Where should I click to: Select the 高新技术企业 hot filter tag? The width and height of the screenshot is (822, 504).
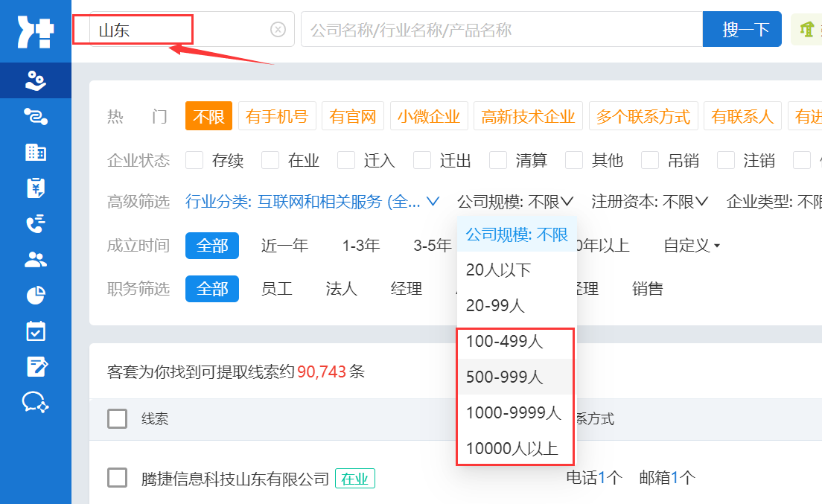click(528, 115)
